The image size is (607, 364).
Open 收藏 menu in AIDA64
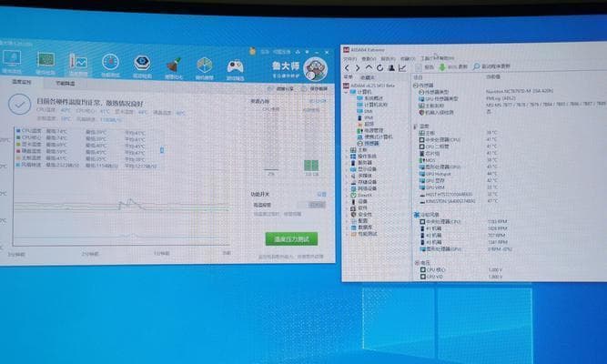click(x=408, y=58)
